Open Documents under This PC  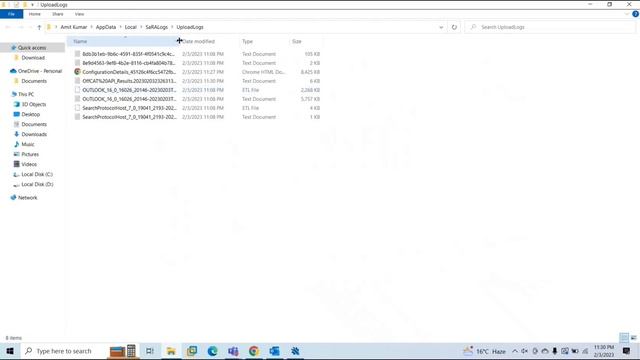point(34,124)
